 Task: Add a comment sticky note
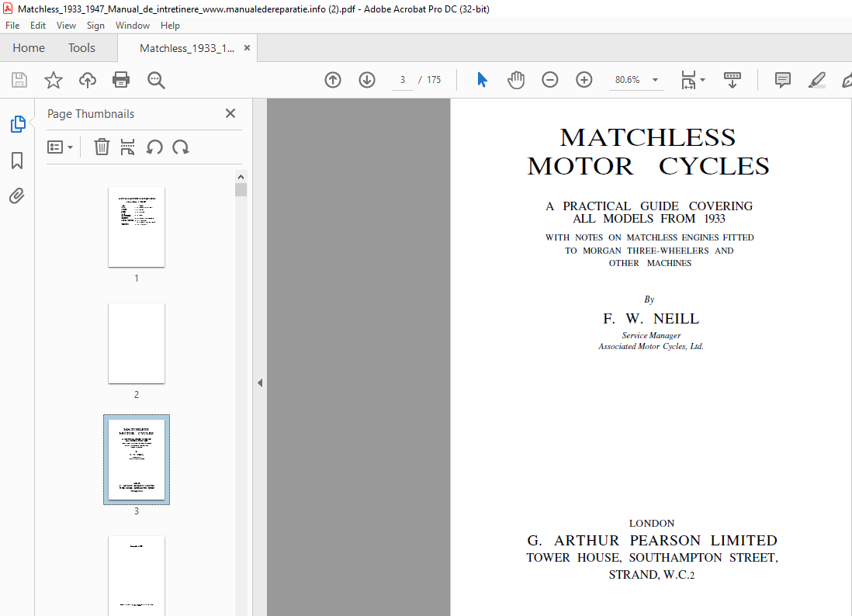click(782, 80)
